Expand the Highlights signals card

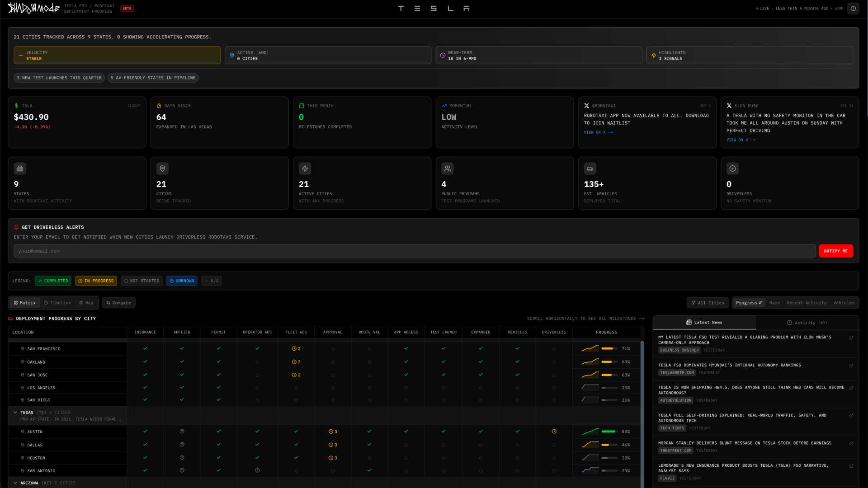click(x=750, y=55)
